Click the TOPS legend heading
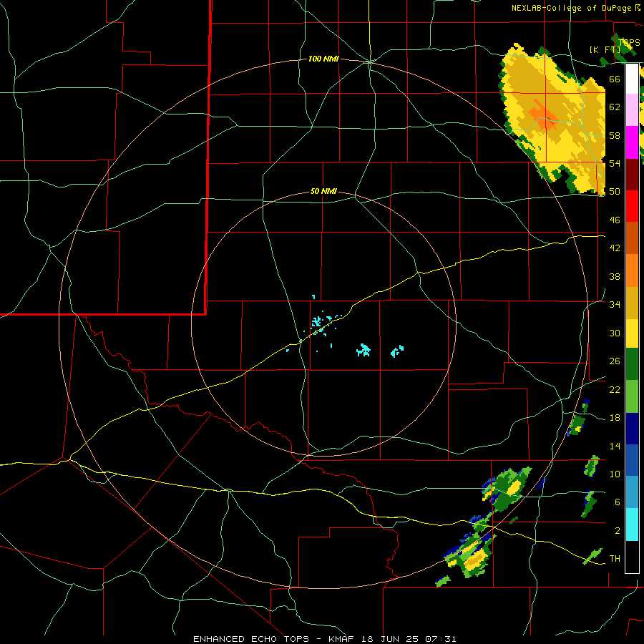The image size is (644, 644). click(x=629, y=42)
